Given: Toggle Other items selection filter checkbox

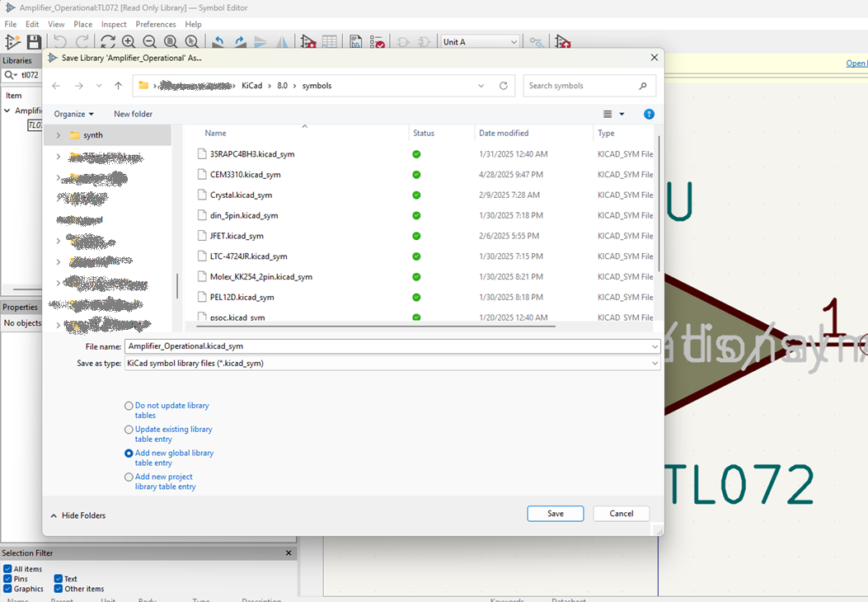Looking at the screenshot, I should click(x=59, y=589).
